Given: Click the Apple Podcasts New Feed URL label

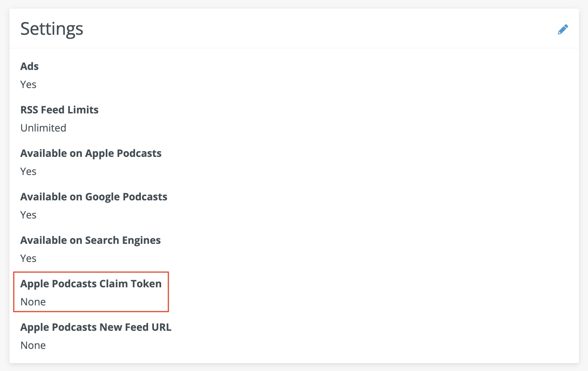Looking at the screenshot, I should click(96, 327).
